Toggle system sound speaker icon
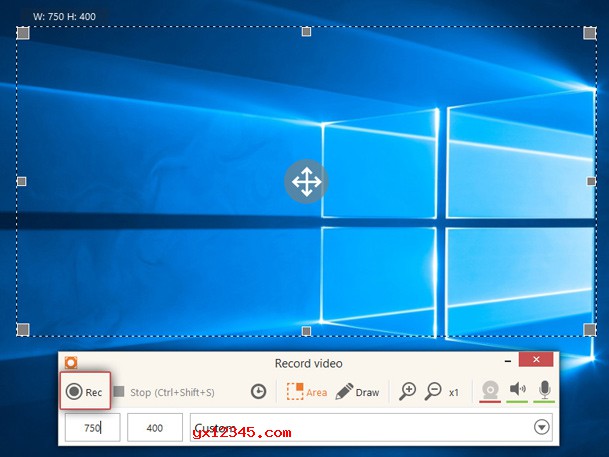The image size is (609, 457). click(x=517, y=390)
